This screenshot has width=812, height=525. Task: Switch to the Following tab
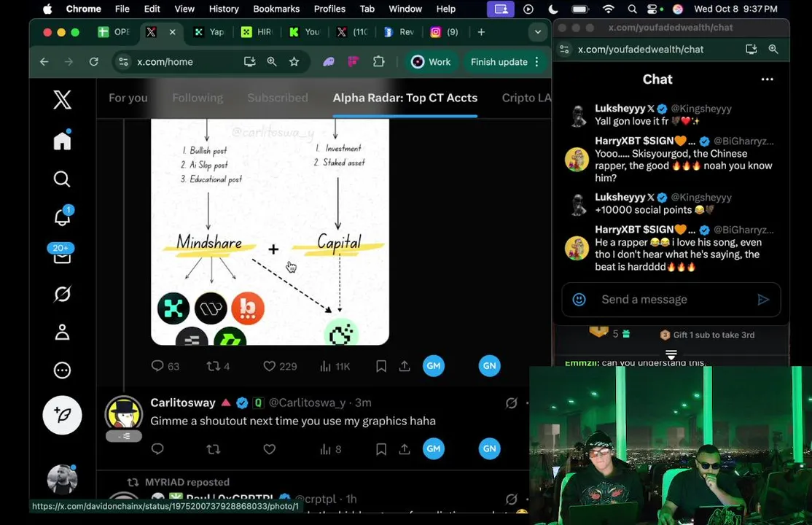coord(198,98)
